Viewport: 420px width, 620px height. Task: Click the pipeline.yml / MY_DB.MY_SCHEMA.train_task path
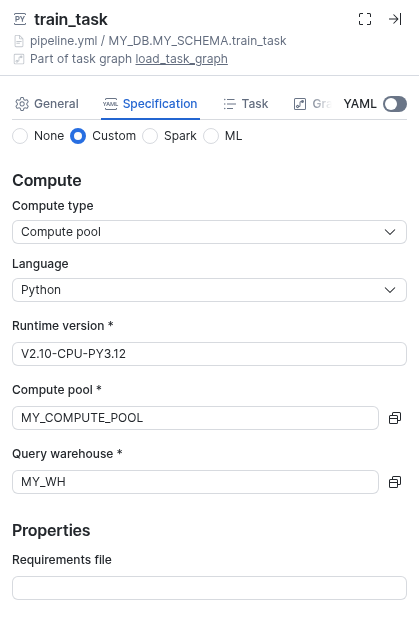[158, 41]
